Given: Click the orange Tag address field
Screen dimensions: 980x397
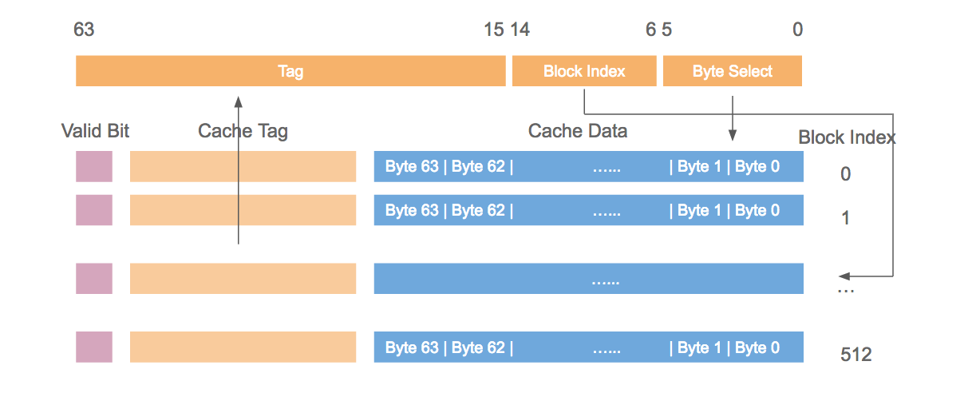Looking at the screenshot, I should (x=290, y=70).
